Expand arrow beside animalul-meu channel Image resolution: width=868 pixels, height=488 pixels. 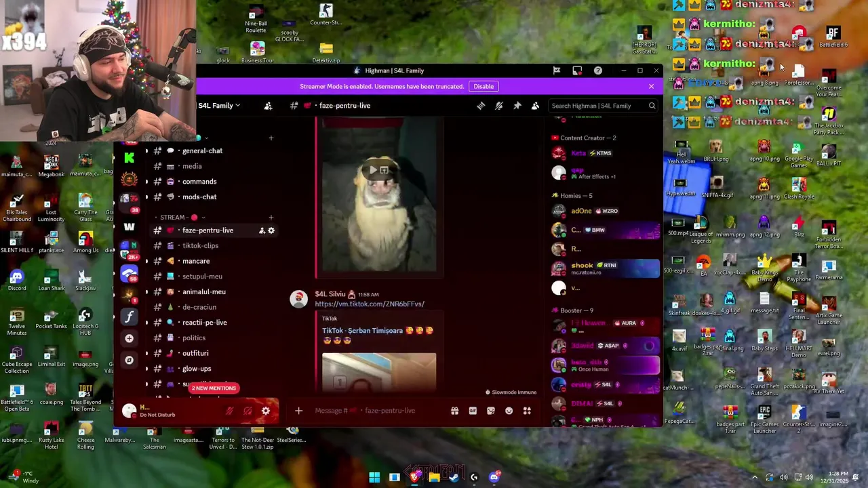[x=146, y=292]
